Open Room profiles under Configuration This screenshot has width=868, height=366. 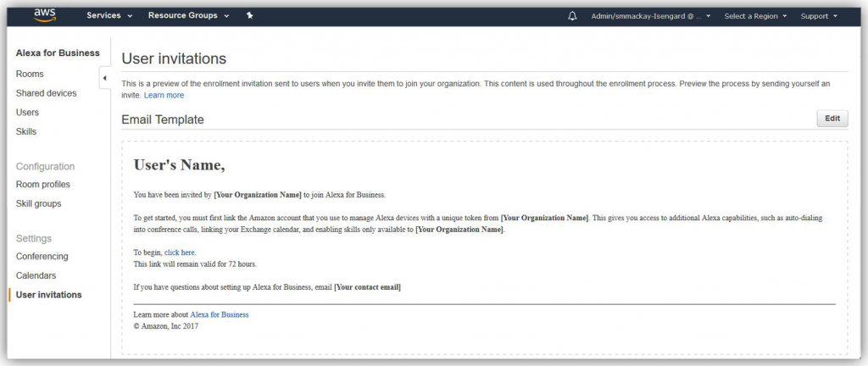point(42,185)
